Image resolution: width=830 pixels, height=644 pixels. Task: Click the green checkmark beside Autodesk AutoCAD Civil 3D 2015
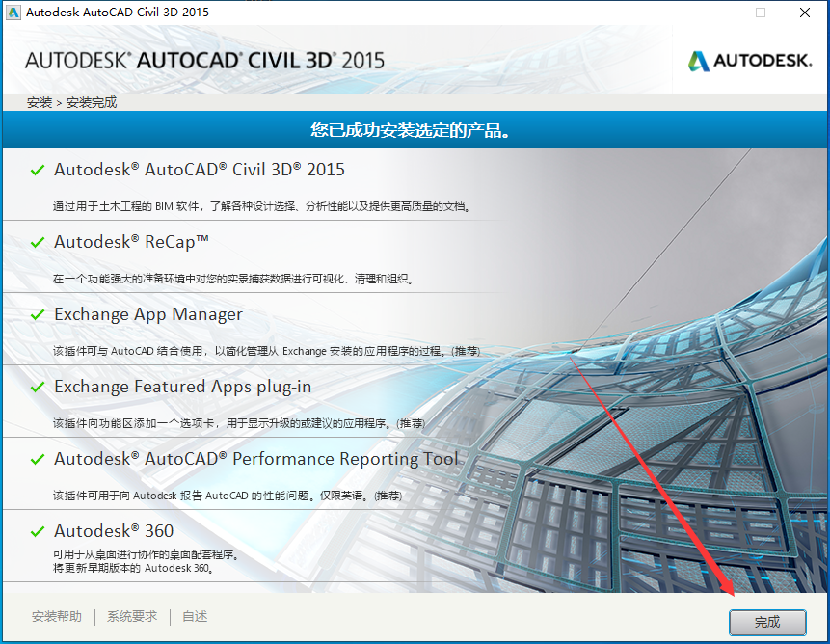coord(38,171)
